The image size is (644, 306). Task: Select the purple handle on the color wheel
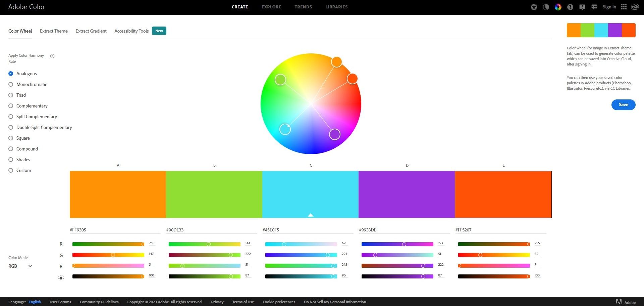(x=335, y=134)
